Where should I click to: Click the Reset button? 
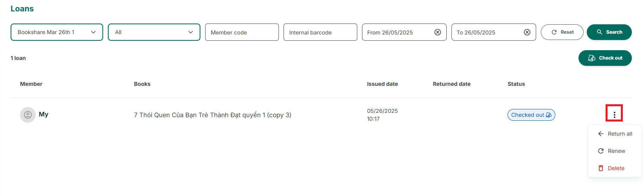[562, 32]
